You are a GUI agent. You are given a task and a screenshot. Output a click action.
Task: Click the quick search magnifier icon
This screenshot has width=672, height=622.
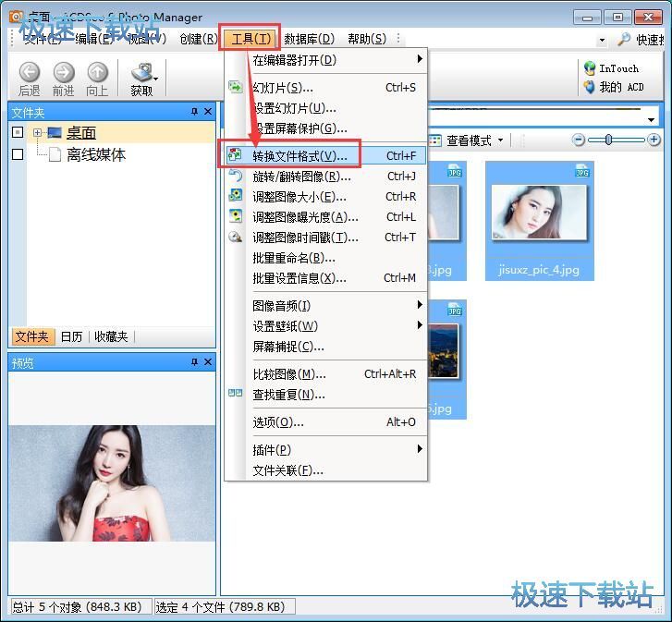tap(624, 40)
